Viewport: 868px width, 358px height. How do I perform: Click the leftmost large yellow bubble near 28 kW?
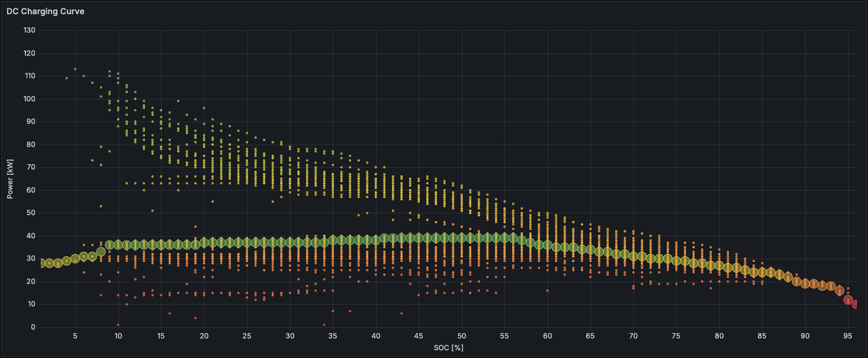point(41,263)
